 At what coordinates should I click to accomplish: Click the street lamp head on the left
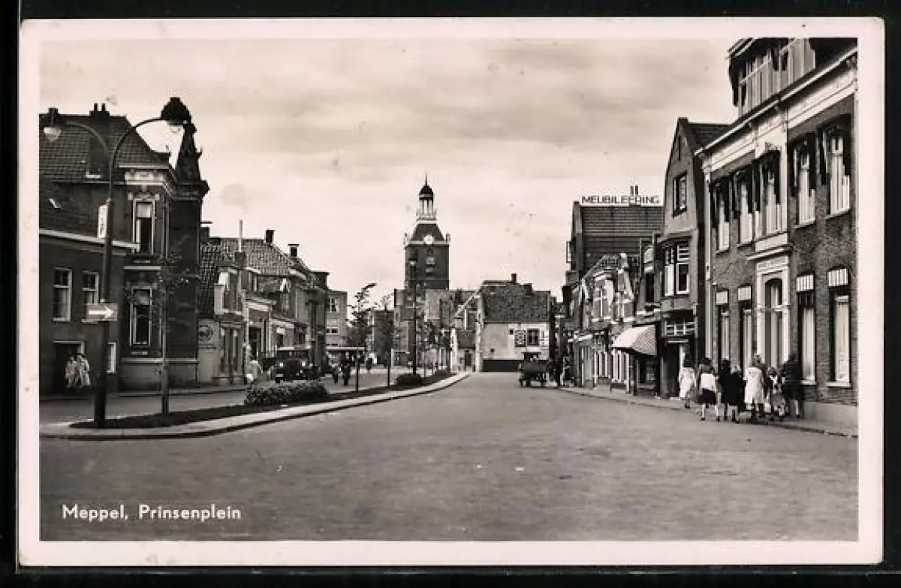[x=175, y=113]
